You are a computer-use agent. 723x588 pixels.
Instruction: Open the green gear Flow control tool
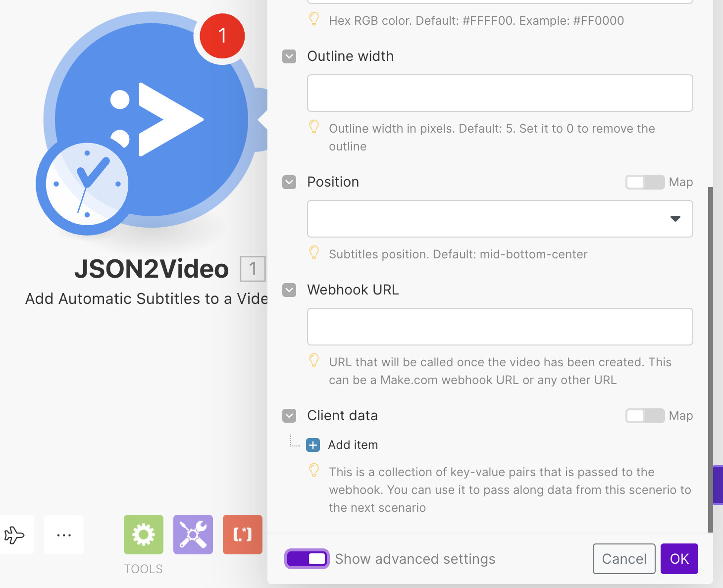(144, 535)
